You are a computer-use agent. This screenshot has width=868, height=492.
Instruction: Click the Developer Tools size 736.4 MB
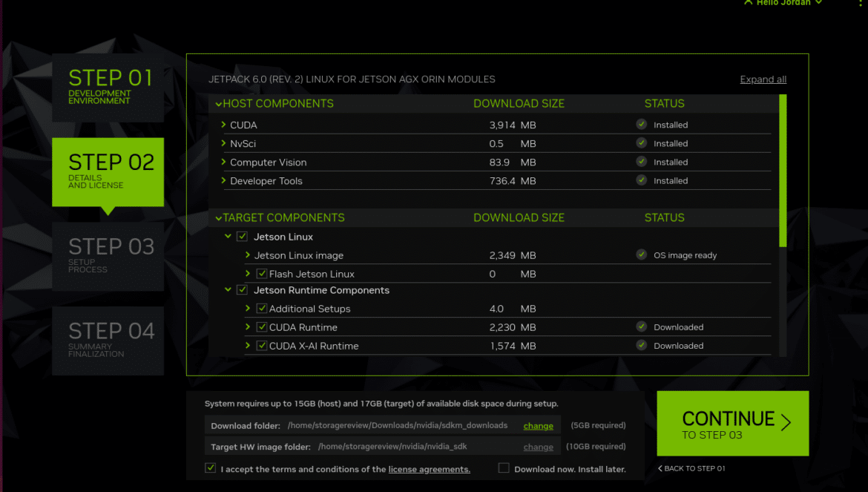click(x=513, y=181)
